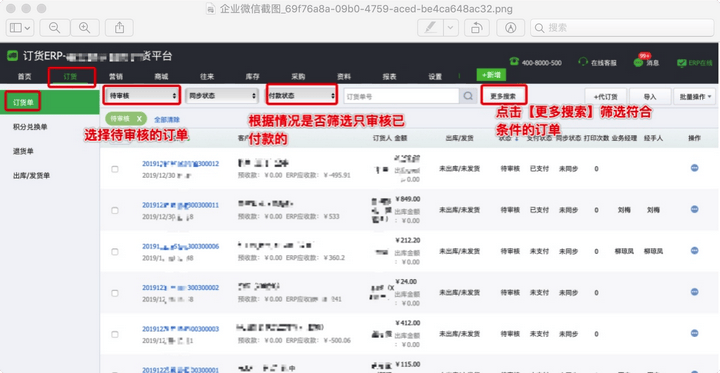This screenshot has width=720, height=373.
Task: Open the 商城 tab
Action: (161, 77)
